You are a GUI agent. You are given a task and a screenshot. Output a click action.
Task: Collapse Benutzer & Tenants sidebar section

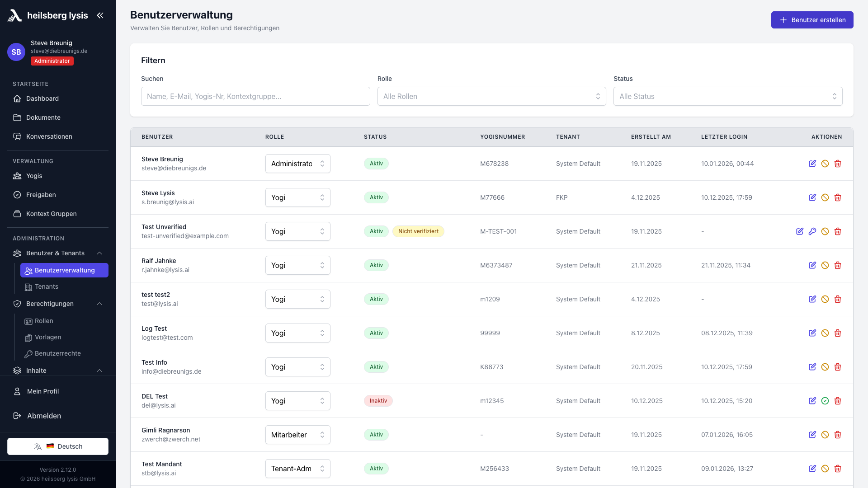pos(99,253)
